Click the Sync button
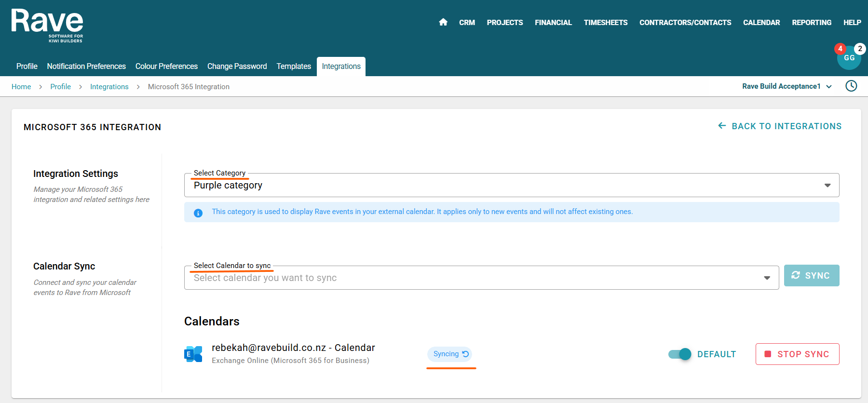Viewport: 868px width, 403px height. point(812,275)
